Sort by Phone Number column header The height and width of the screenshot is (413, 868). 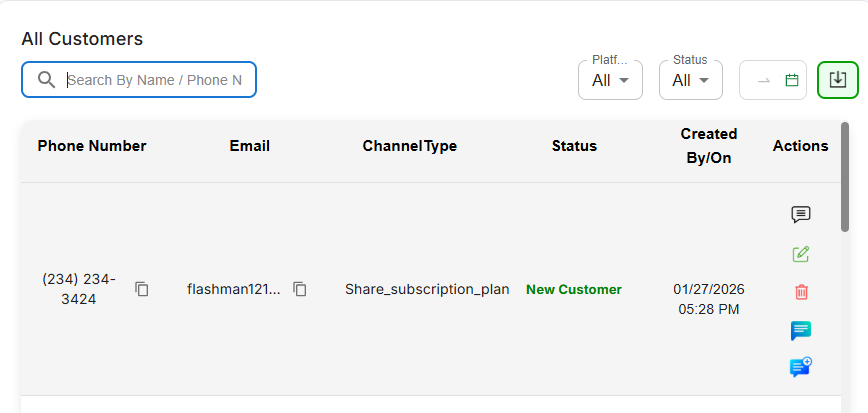tap(92, 146)
